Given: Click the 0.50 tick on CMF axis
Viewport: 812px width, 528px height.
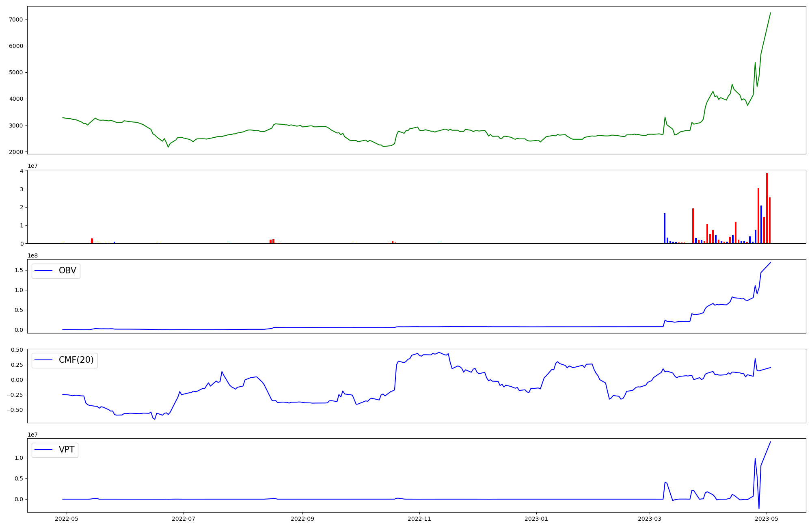Looking at the screenshot, I should tap(17, 350).
